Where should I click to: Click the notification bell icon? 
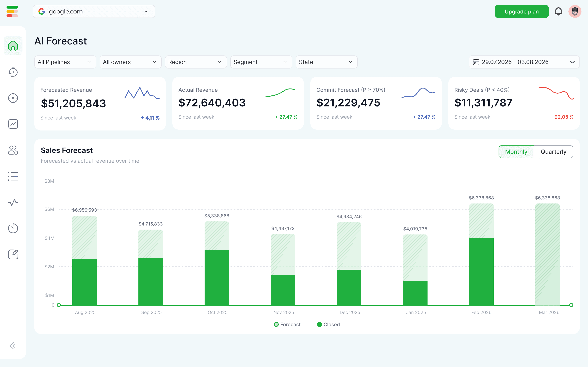tap(558, 11)
